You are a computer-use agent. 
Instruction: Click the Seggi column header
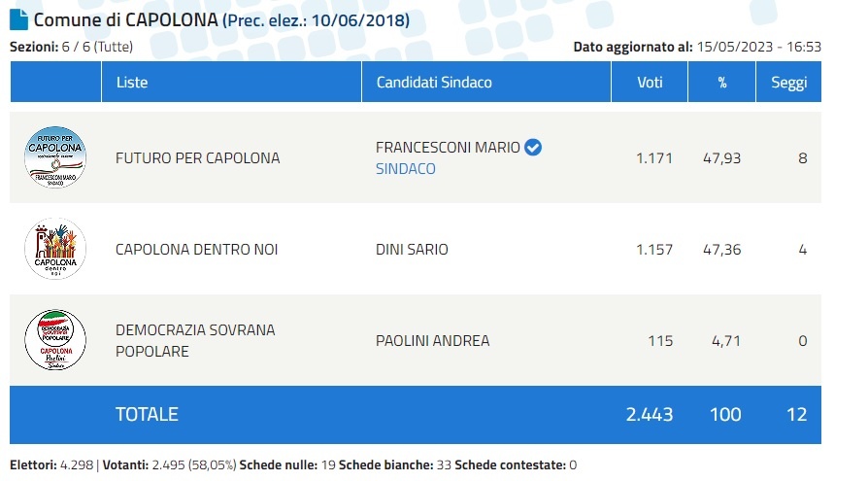[788, 83]
